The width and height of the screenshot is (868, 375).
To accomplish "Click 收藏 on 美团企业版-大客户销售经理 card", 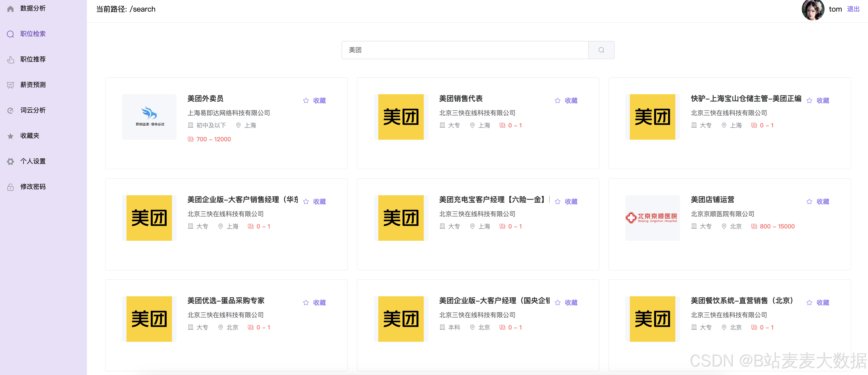I will tap(319, 202).
